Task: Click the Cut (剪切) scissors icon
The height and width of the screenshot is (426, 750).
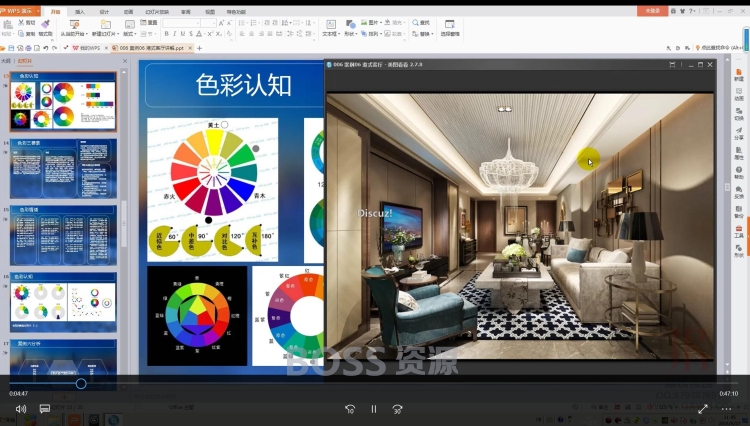Action: [x=21, y=22]
